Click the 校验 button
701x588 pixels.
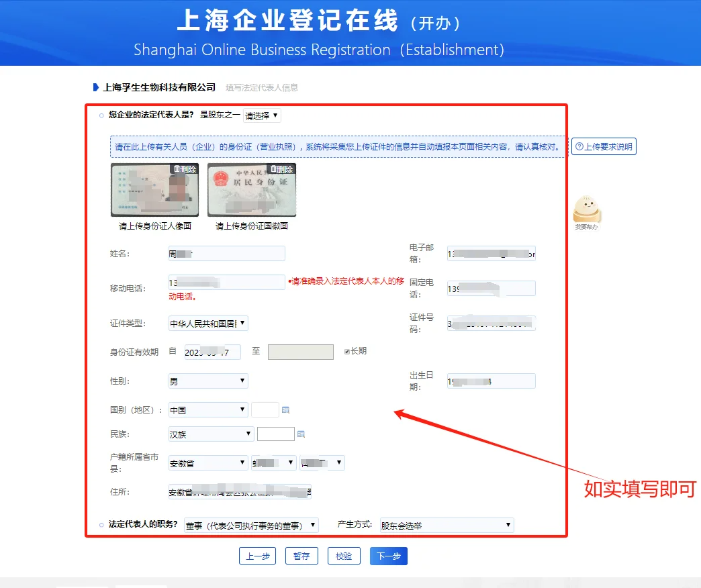pos(344,556)
